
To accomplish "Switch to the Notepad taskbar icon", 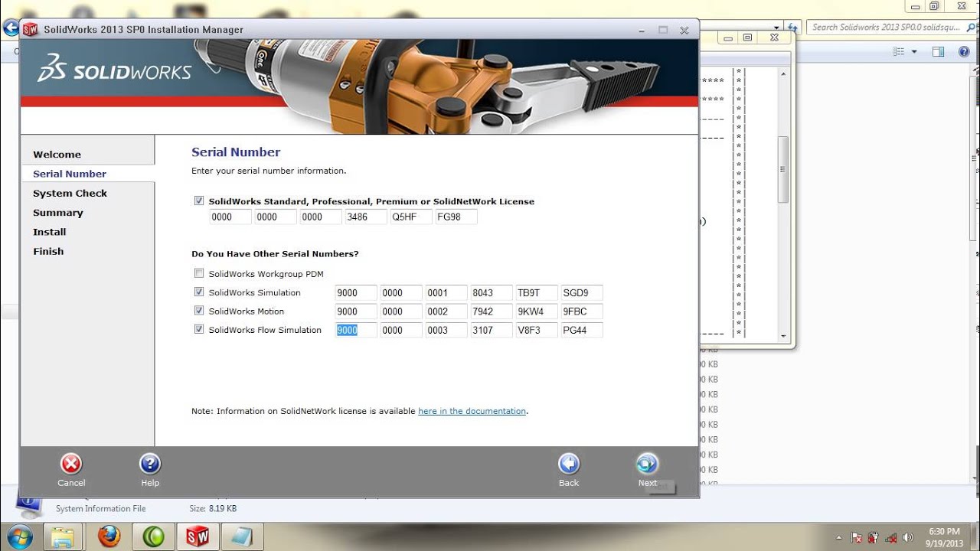I will (243, 536).
